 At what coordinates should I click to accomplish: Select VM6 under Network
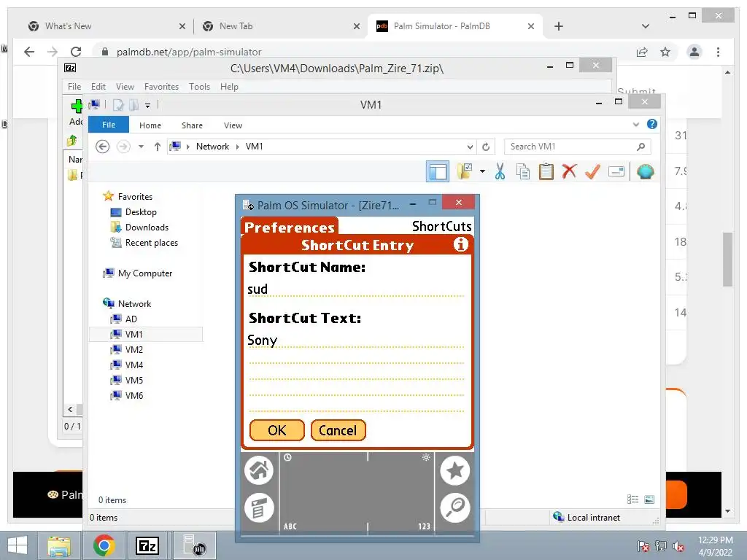point(134,395)
